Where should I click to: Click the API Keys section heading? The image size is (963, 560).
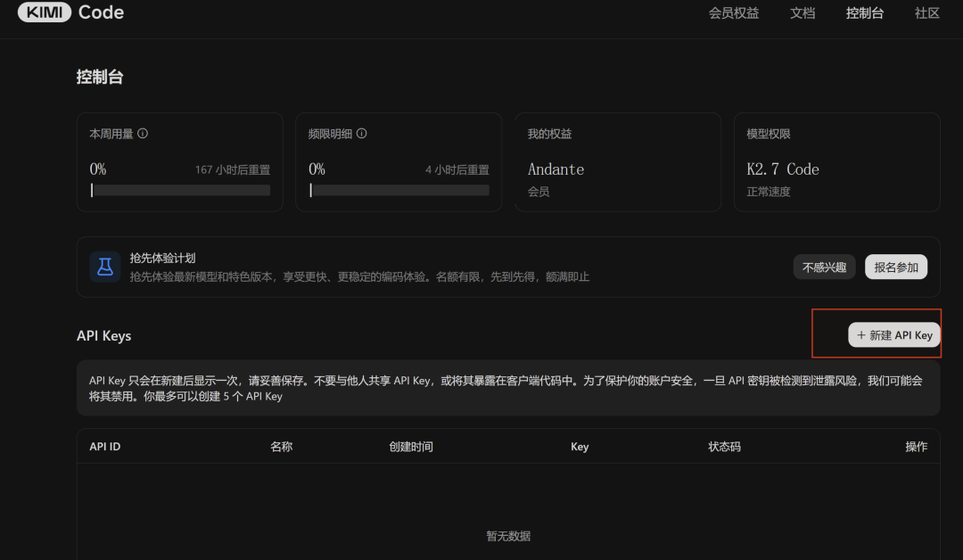coord(103,336)
